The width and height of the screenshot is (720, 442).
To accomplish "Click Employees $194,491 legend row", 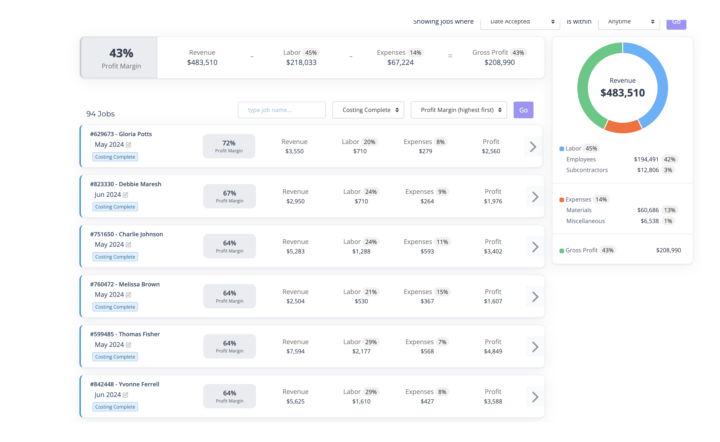I will click(x=622, y=159).
